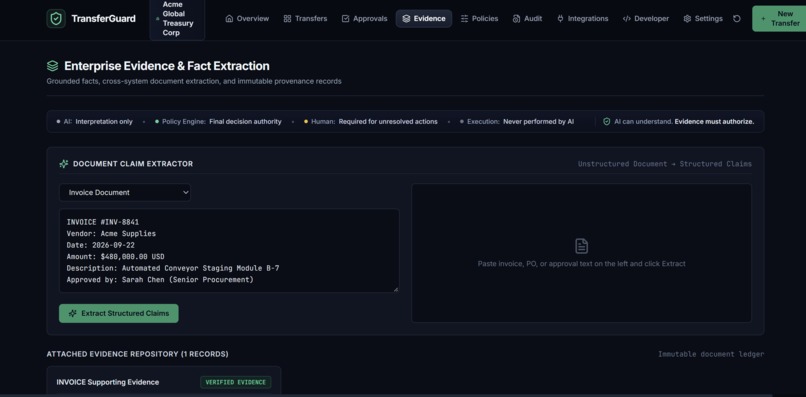806x397 pixels.
Task: Click the Unstructured Document to Structured Claims label
Action: pyautogui.click(x=665, y=164)
